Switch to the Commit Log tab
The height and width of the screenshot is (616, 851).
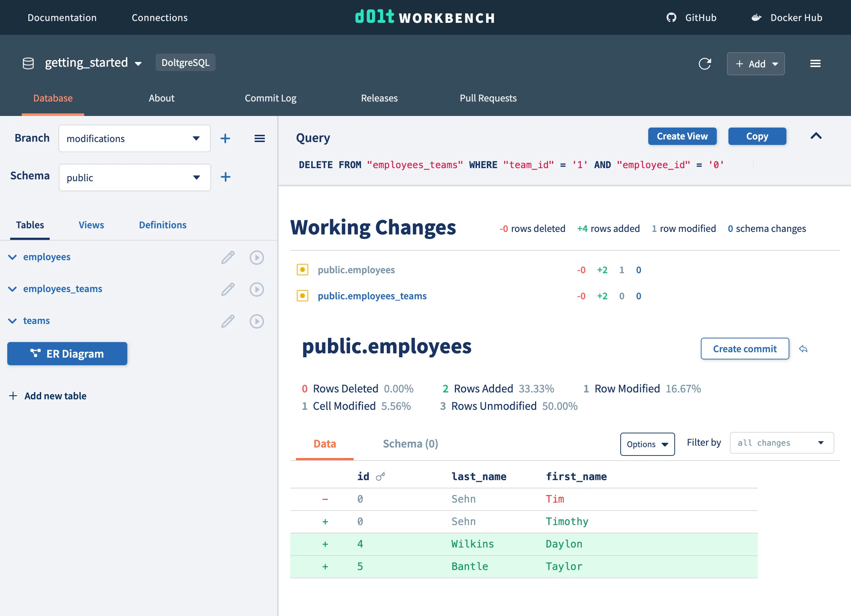[270, 98]
